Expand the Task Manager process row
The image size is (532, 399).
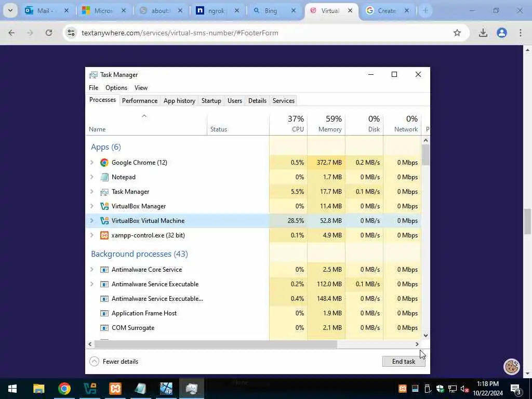pos(91,192)
